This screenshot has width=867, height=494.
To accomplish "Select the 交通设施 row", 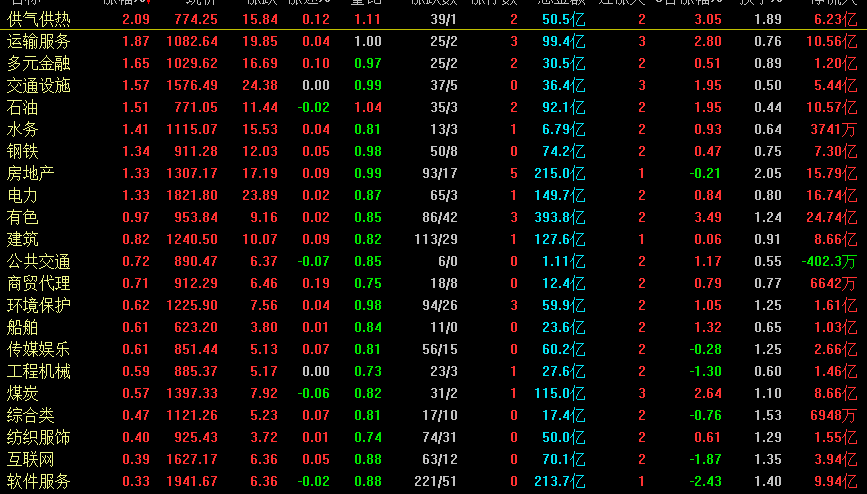I will [434, 86].
